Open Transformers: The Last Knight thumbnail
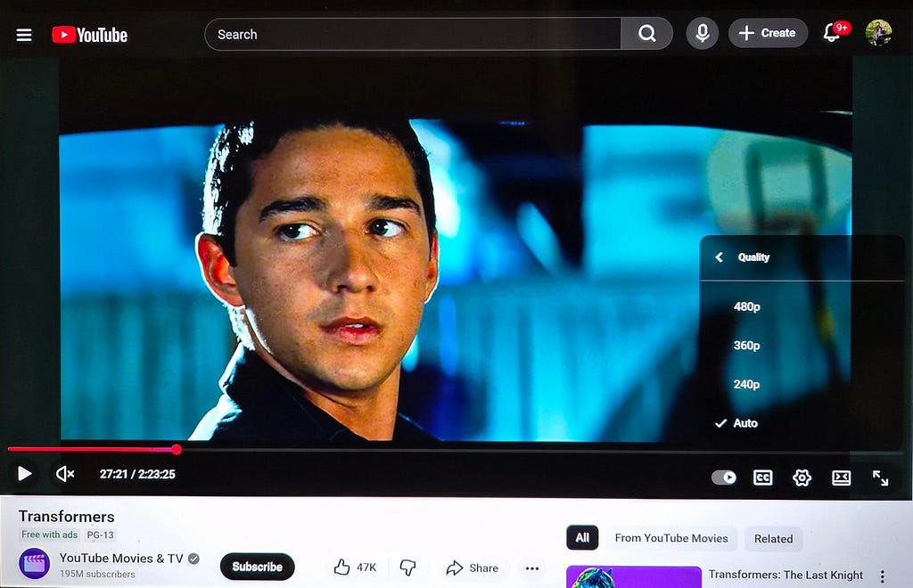 point(634,577)
